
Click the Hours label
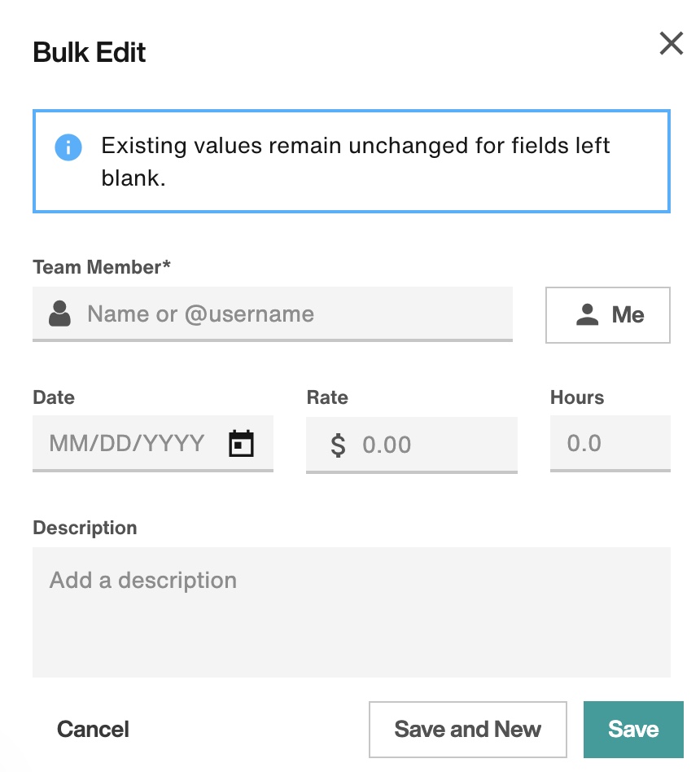(577, 397)
